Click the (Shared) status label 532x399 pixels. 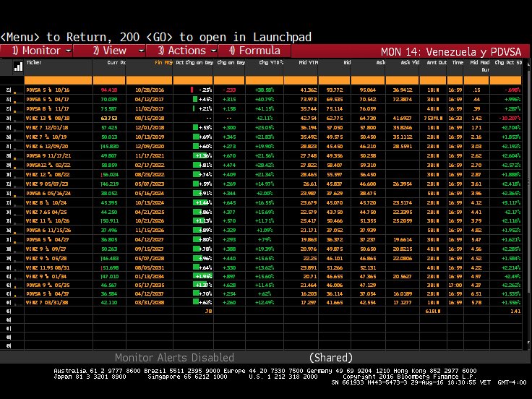click(331, 358)
